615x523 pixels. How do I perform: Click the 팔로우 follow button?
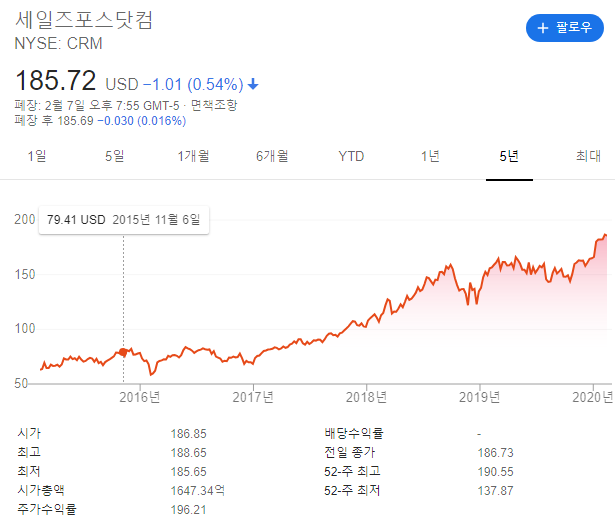[564, 28]
